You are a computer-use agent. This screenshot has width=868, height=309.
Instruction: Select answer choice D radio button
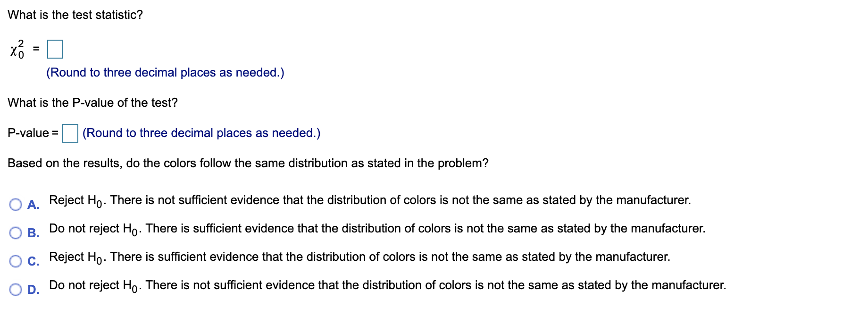click(16, 289)
